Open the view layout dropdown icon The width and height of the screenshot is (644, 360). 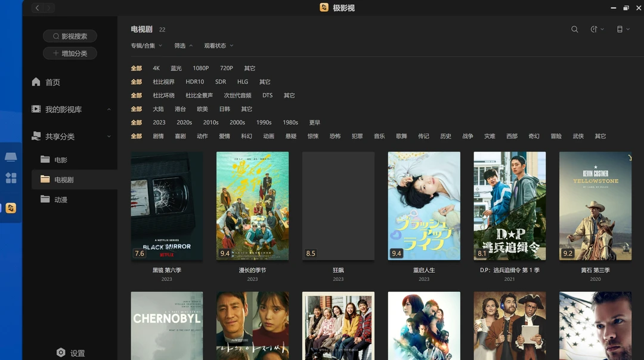623,29
